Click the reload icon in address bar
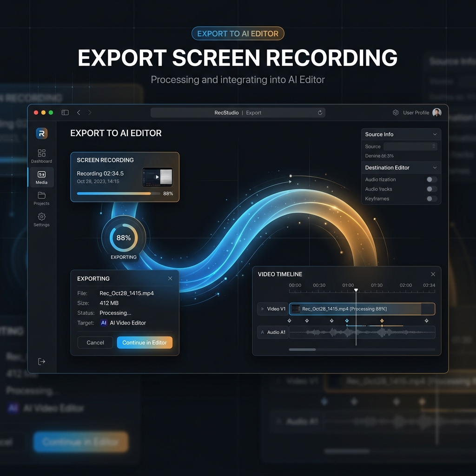 [x=320, y=112]
